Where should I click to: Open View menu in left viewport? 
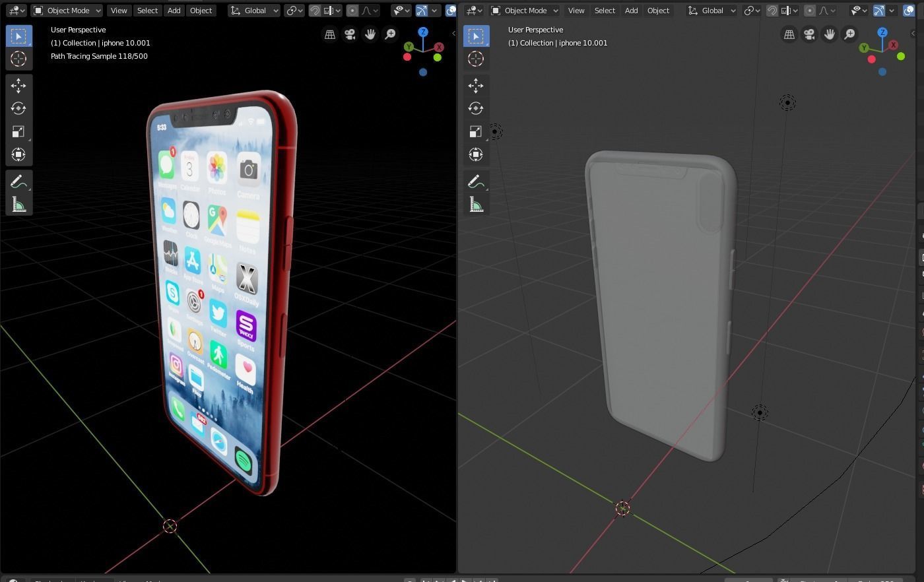(x=119, y=11)
